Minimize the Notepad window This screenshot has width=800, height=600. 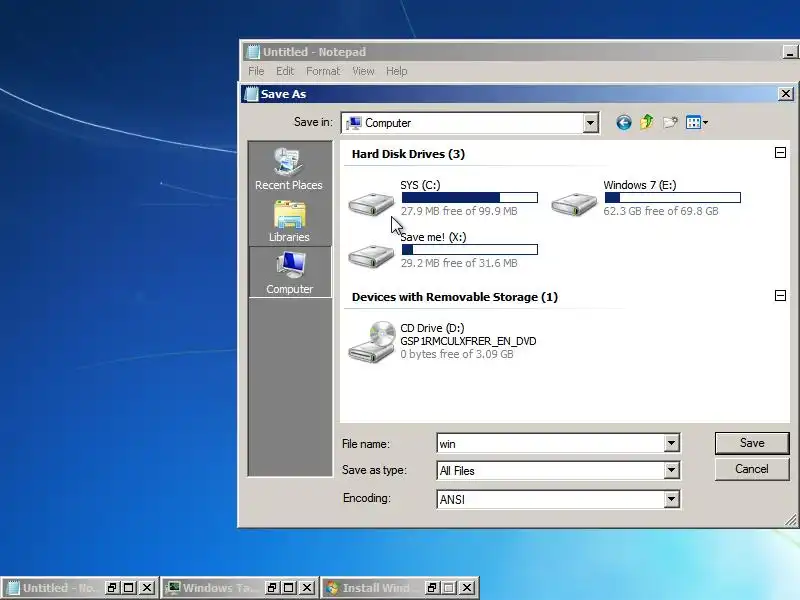tap(790, 52)
